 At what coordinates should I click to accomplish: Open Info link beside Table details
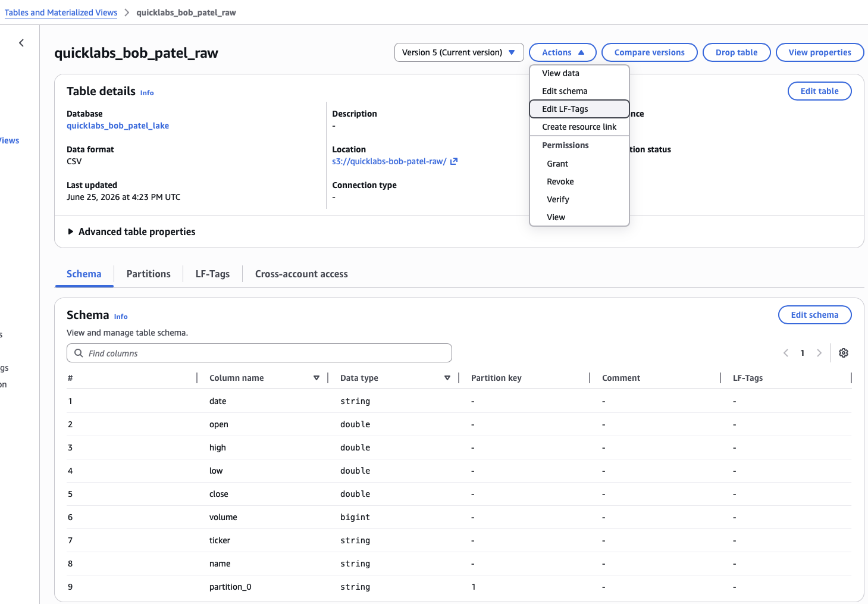click(147, 93)
